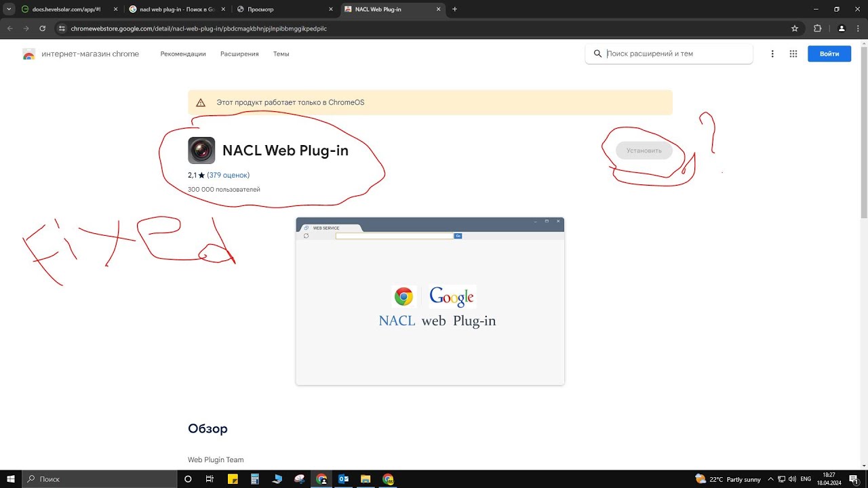The image size is (868, 488).
Task: Click the Chrome Web Store logo
Action: (28, 54)
